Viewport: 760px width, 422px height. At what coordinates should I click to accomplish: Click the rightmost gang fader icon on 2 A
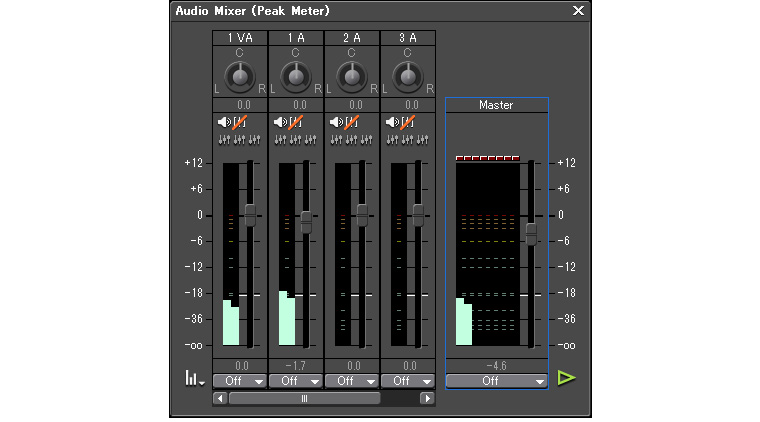[x=366, y=140]
